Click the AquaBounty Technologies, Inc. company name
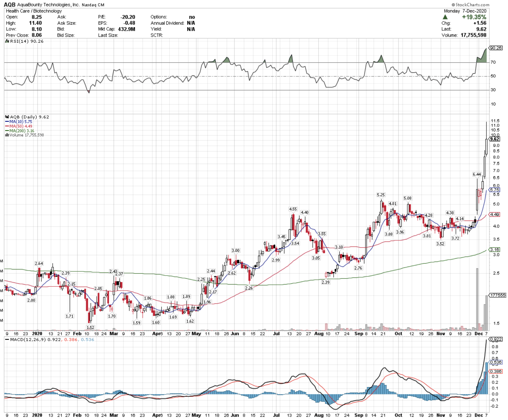This screenshot has height=420, width=508. point(49,5)
